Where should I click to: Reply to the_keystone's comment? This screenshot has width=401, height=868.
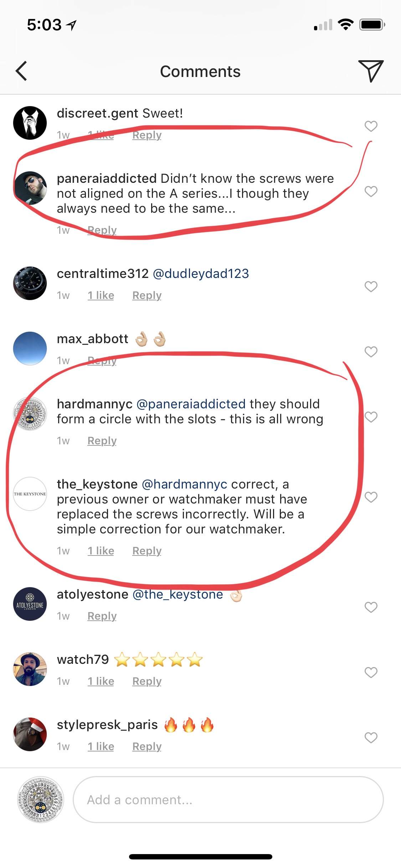point(147,551)
